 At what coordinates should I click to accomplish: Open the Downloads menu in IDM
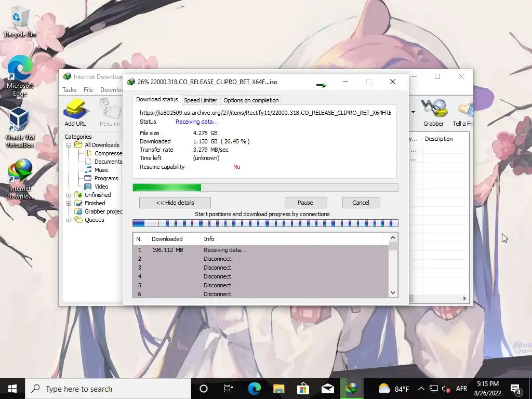click(x=111, y=89)
